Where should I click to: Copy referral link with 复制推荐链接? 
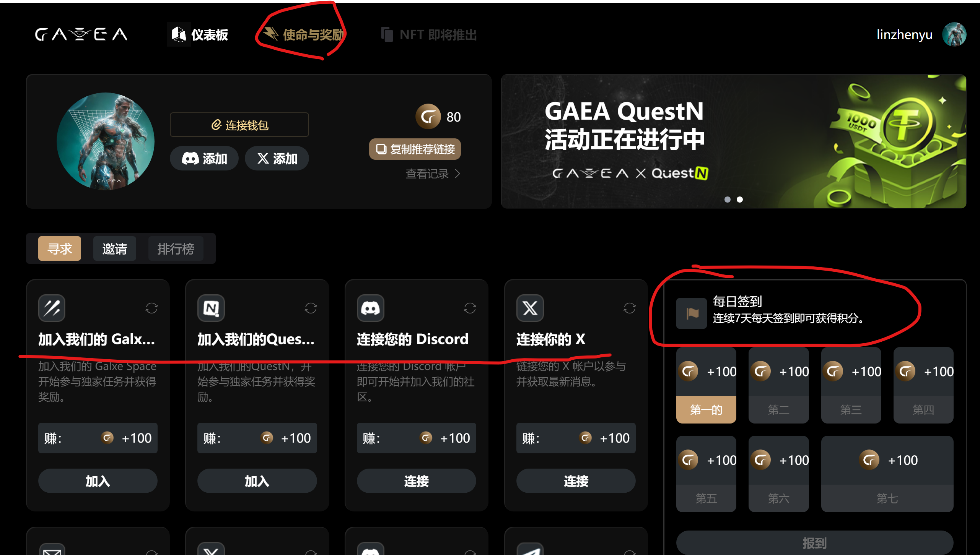click(415, 149)
